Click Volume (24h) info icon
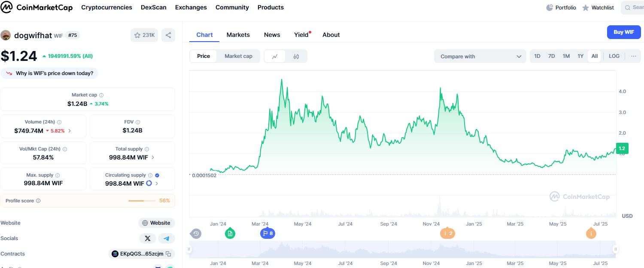This screenshot has width=644, height=268. tap(59, 122)
